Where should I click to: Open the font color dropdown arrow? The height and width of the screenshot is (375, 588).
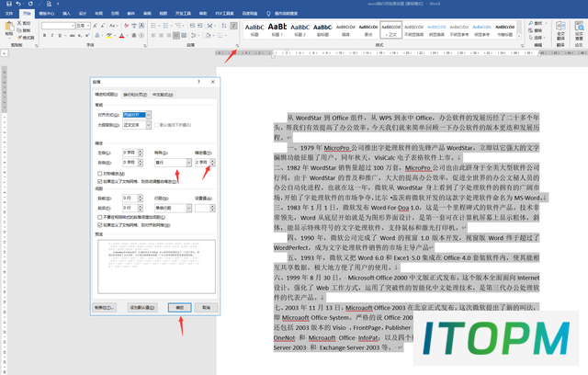coord(127,36)
